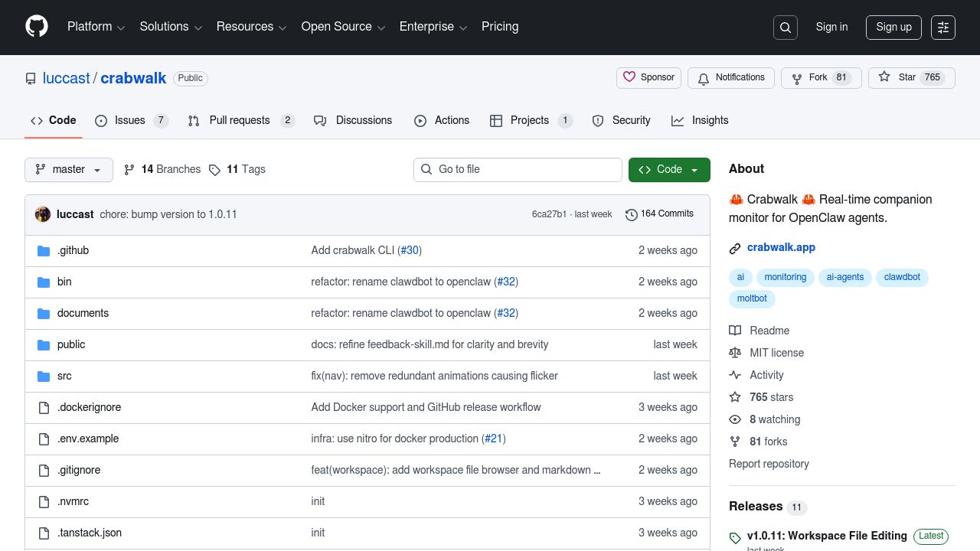Open the crabwalk.app website link

tap(781, 247)
